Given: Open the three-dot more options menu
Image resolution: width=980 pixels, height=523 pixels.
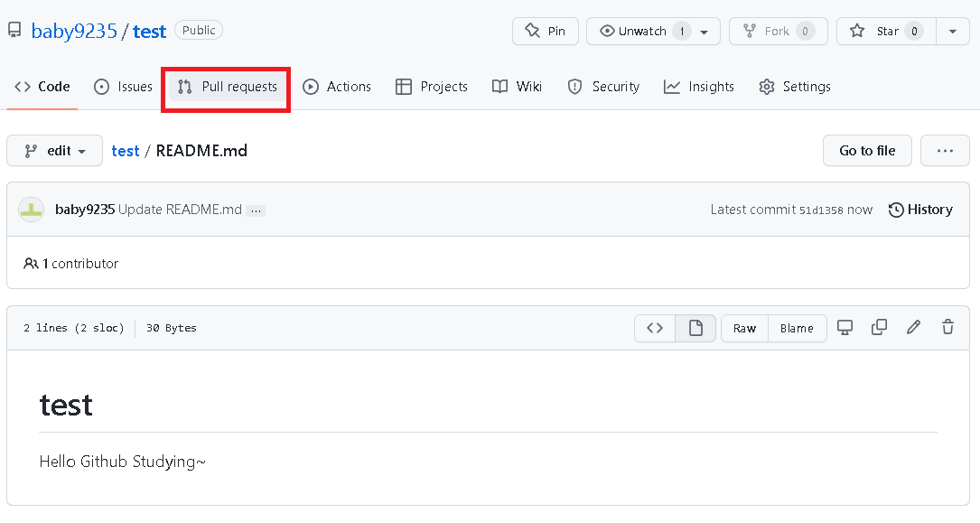Looking at the screenshot, I should point(945,151).
